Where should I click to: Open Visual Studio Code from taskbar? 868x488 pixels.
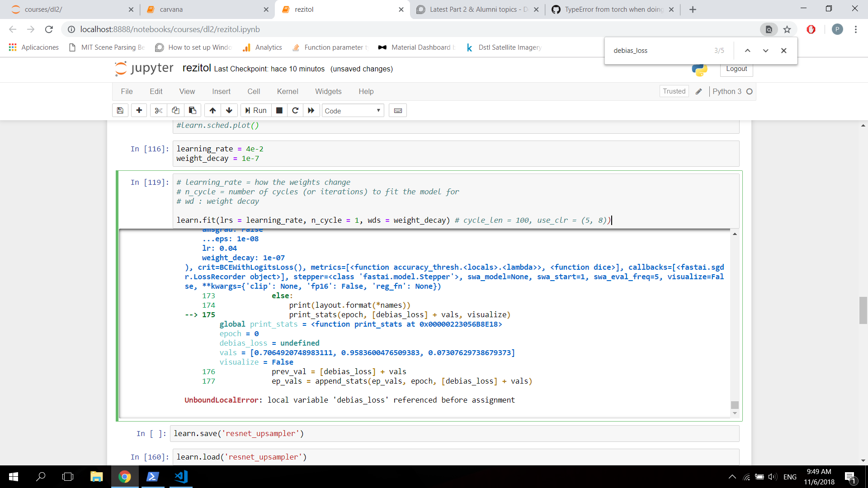[181, 477]
